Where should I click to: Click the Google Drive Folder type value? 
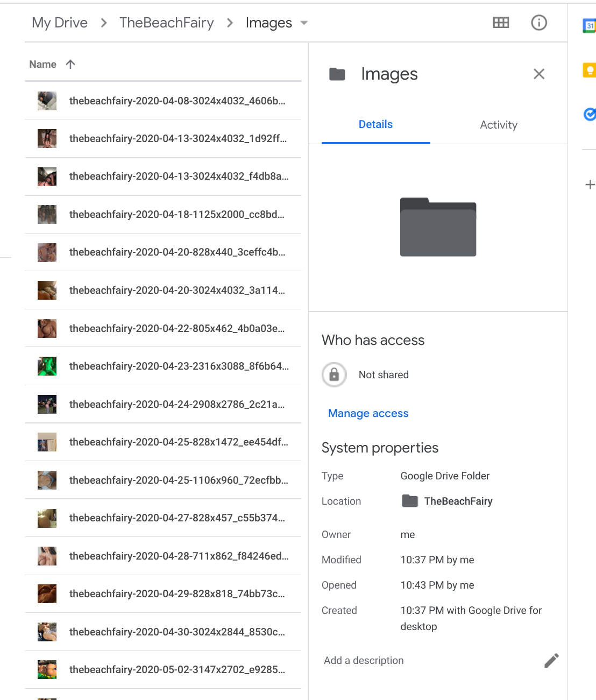pyautogui.click(x=445, y=476)
